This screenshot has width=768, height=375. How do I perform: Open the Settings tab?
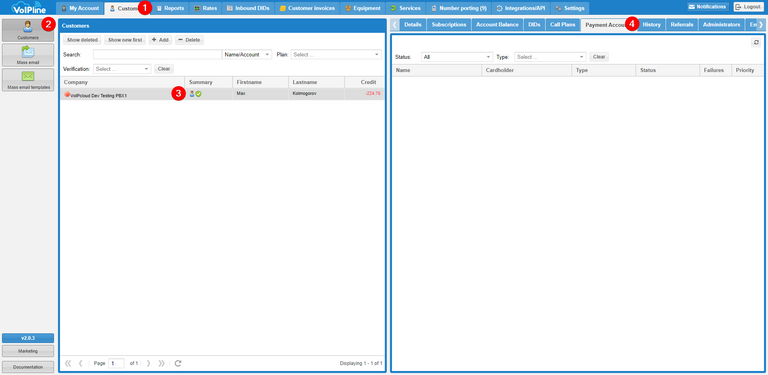(x=570, y=8)
